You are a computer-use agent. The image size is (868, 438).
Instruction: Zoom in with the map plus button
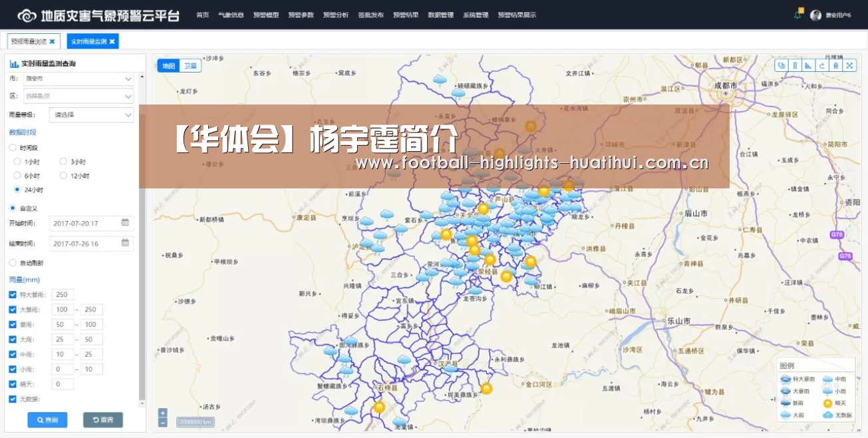163,413
